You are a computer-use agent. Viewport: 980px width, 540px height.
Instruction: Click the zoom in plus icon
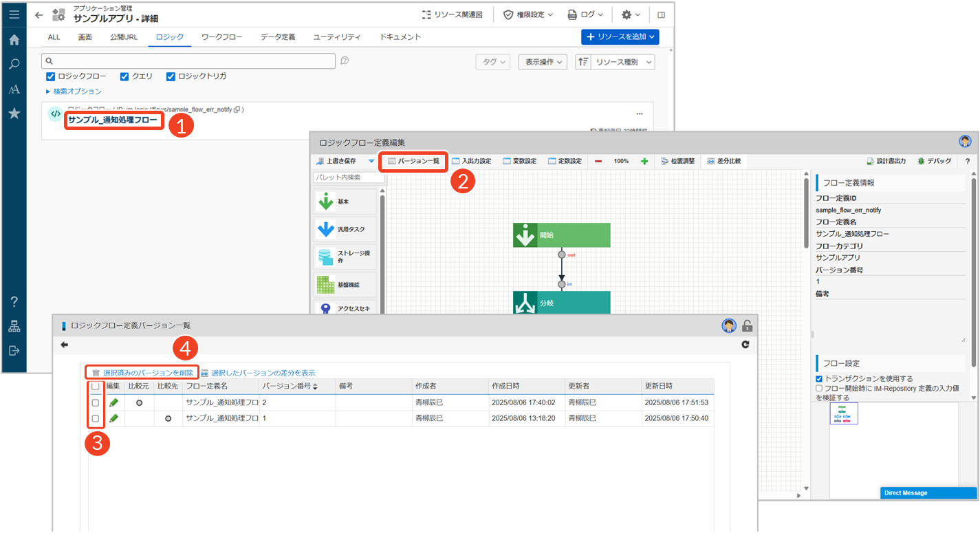[644, 161]
